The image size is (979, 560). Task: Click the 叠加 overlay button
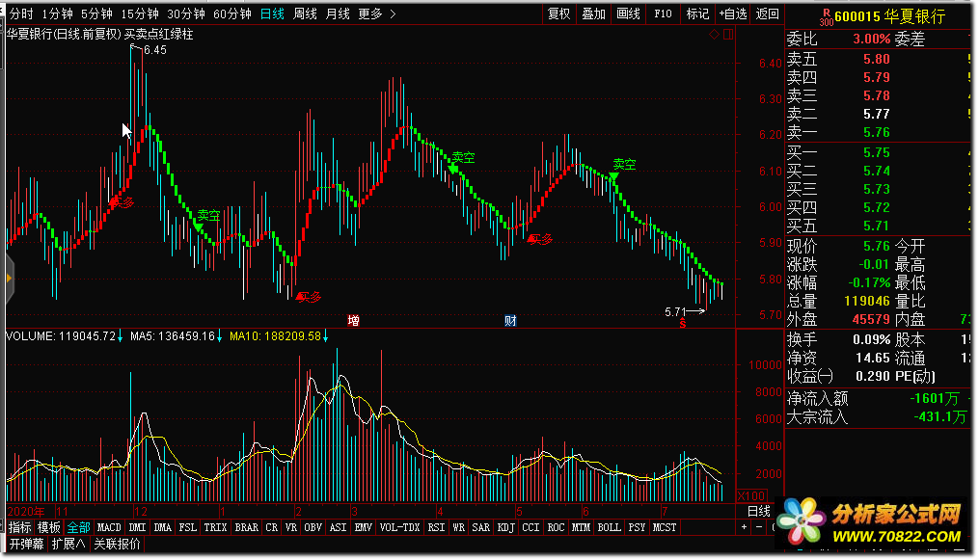[x=593, y=13]
